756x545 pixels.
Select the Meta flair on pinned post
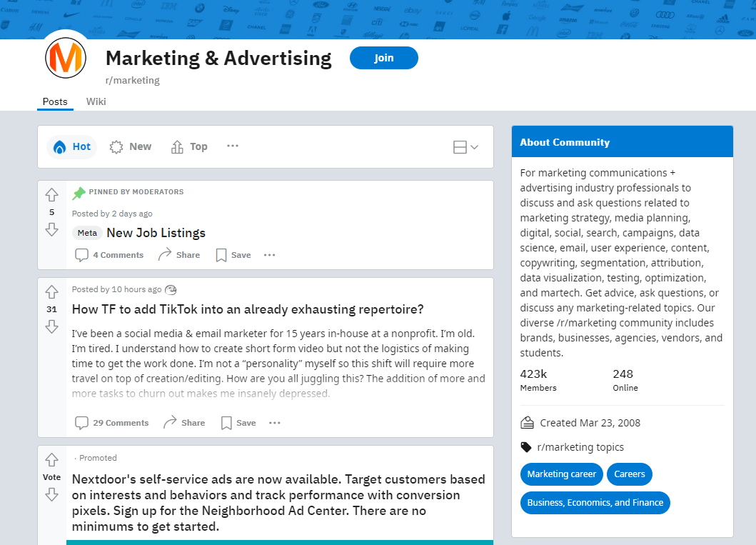(x=86, y=232)
